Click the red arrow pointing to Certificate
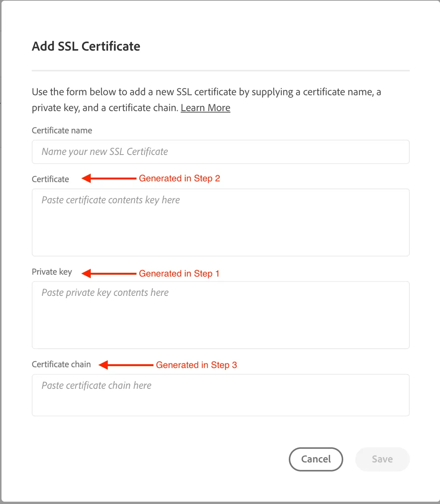Image resolution: width=440 pixels, height=504 pixels. 108,178
